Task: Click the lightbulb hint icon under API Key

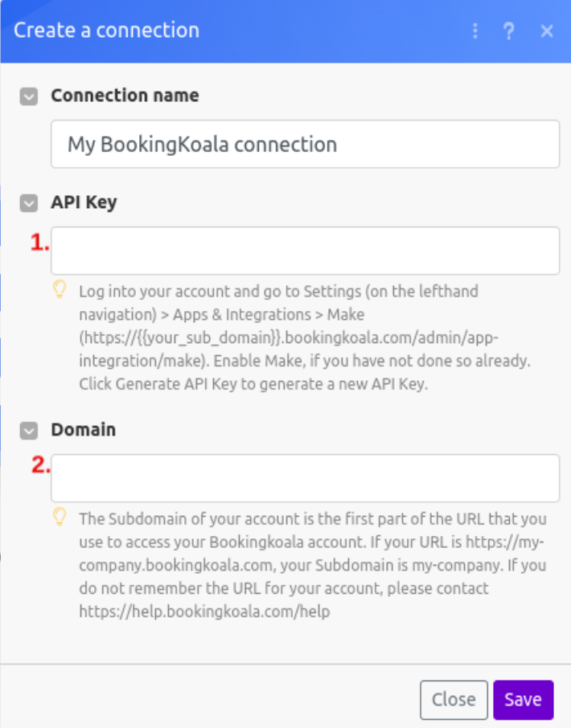Action: tap(60, 289)
